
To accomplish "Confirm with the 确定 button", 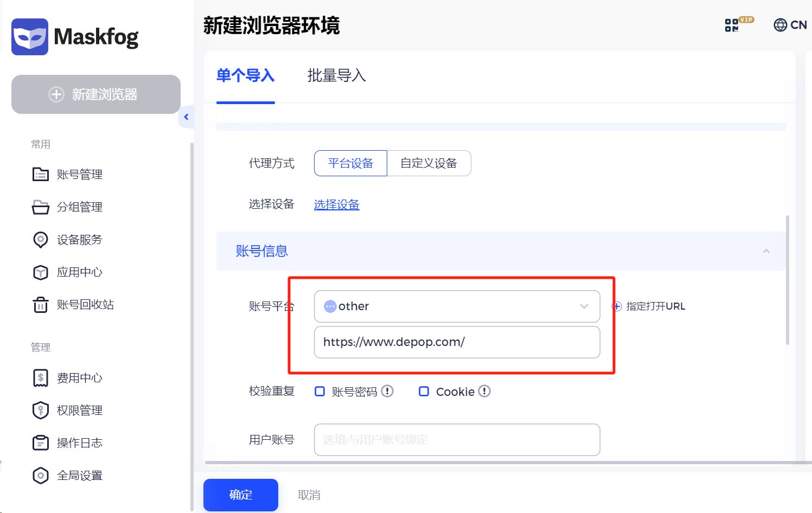I will [241, 495].
